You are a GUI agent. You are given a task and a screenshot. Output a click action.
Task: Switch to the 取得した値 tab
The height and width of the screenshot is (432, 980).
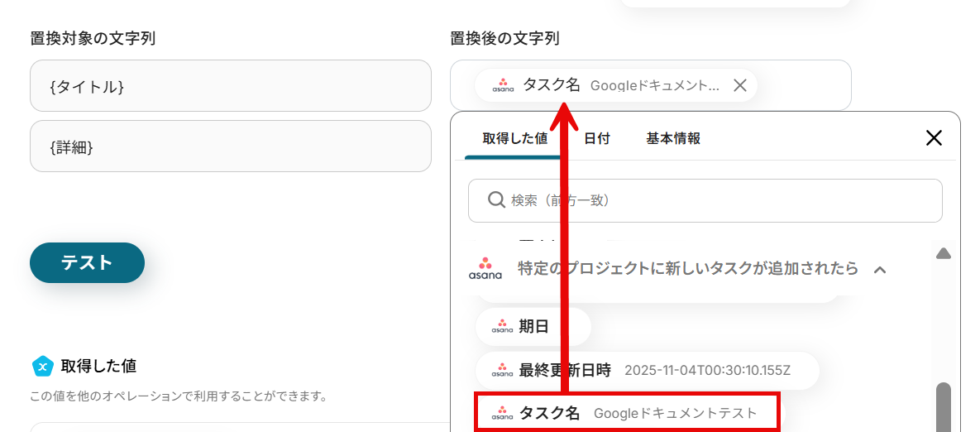coord(514,139)
